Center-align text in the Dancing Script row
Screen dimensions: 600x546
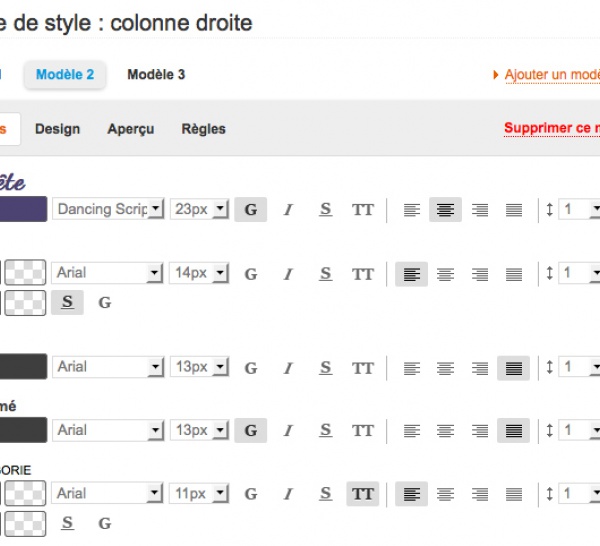pos(445,210)
